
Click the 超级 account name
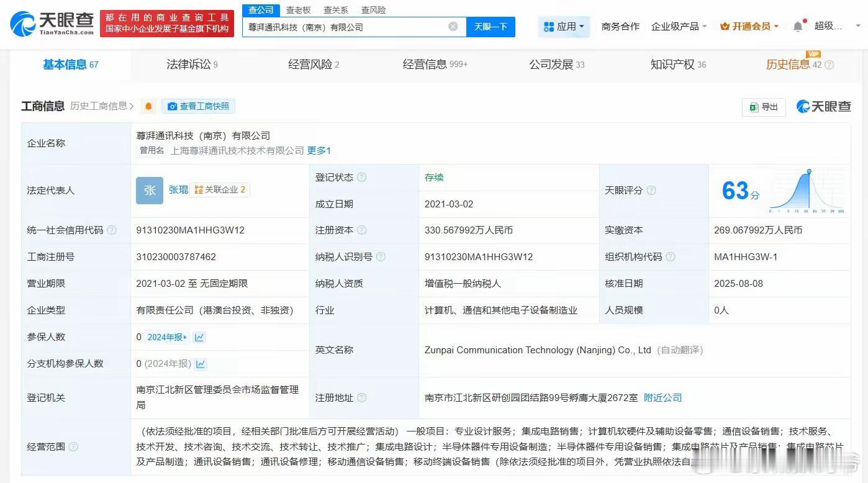coord(828,26)
